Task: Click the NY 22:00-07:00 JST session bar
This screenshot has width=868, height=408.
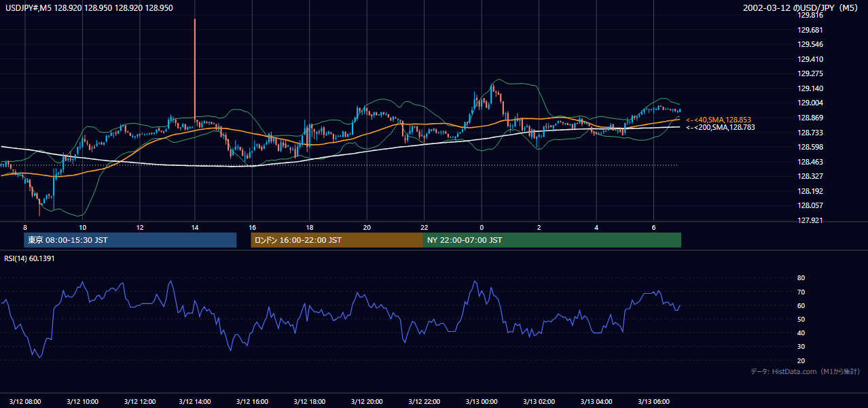Action: [552, 240]
